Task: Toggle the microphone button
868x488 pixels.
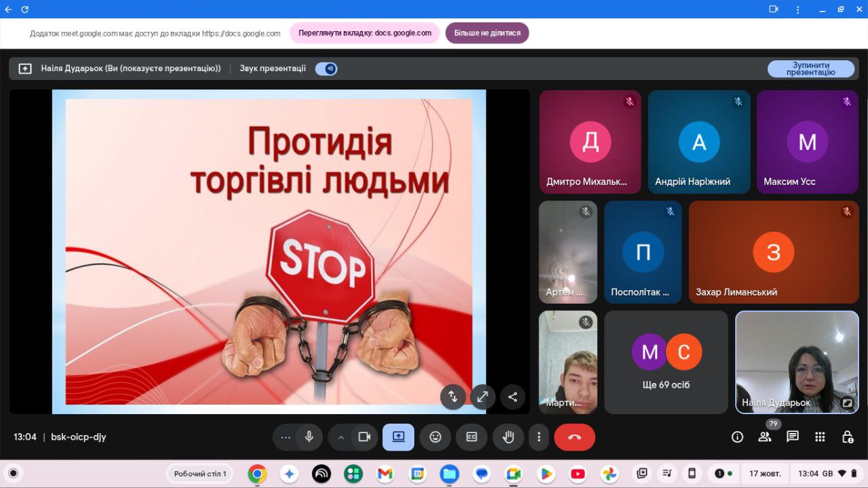Action: (x=309, y=437)
